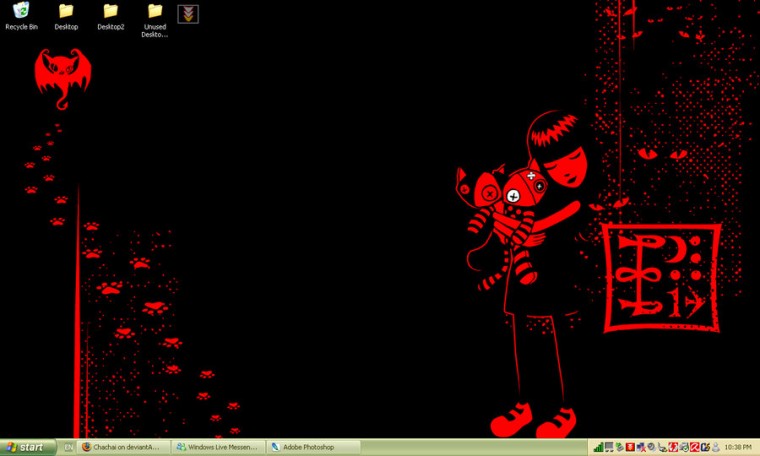
Task: Click the gray monitor network tray icon
Action: point(609,447)
